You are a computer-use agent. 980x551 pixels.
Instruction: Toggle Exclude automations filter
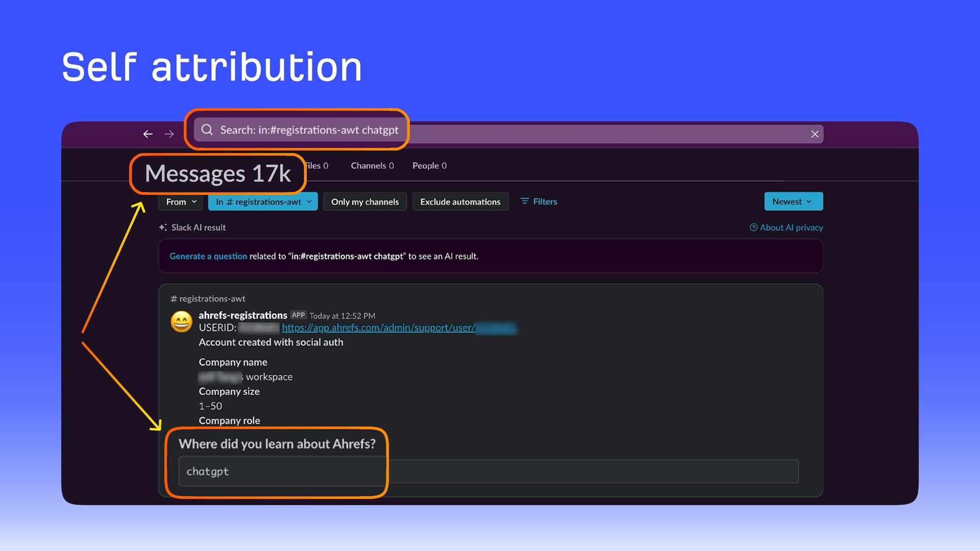tap(460, 202)
